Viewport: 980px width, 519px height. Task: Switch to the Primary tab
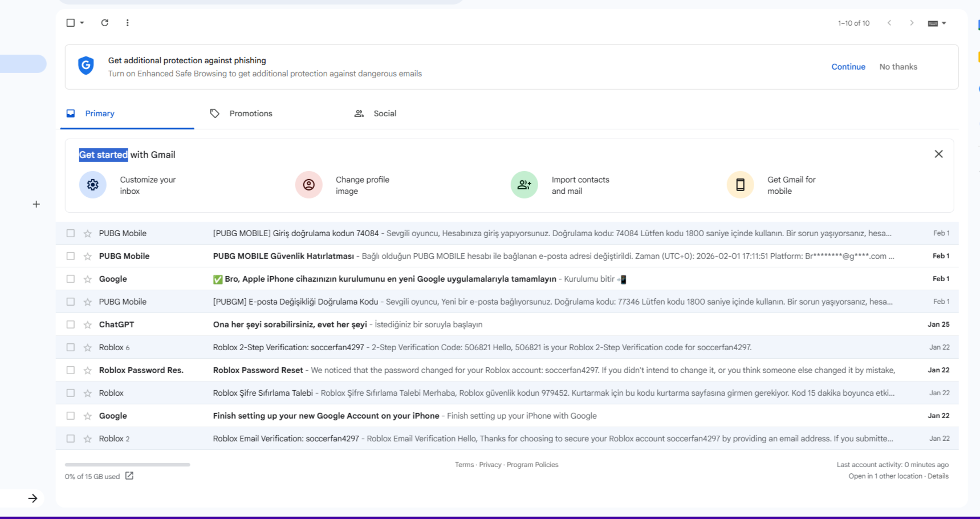[127, 113]
